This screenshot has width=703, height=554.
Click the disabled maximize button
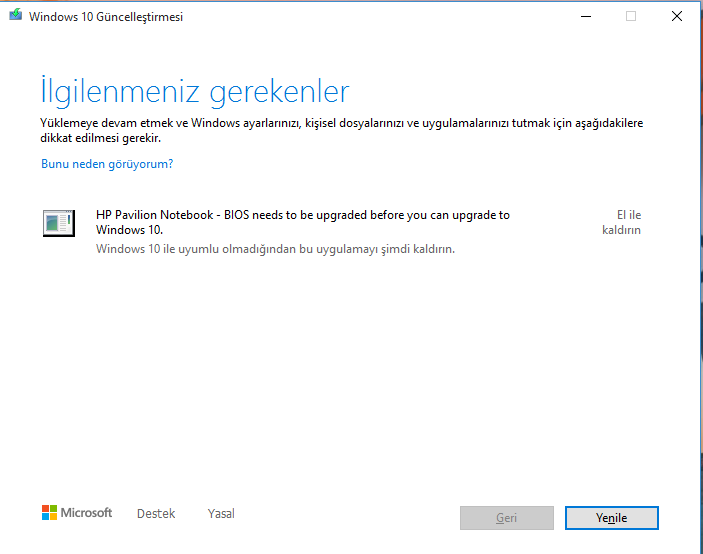[631, 17]
